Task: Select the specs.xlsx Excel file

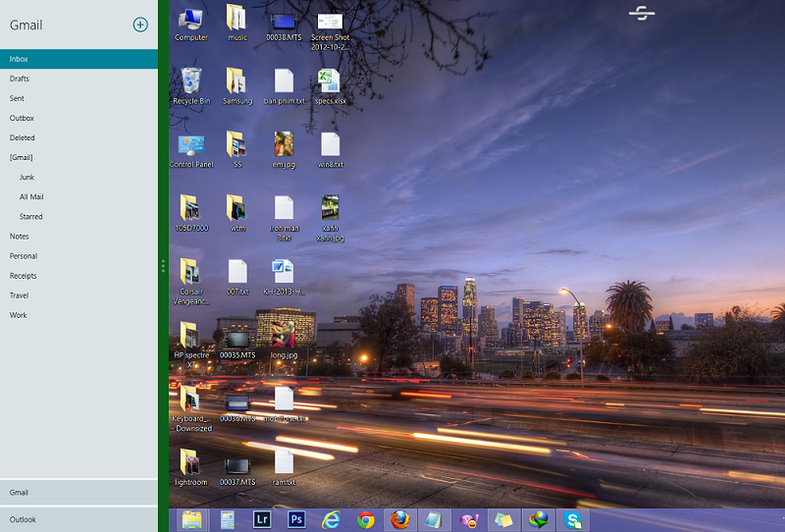Action: (x=330, y=86)
